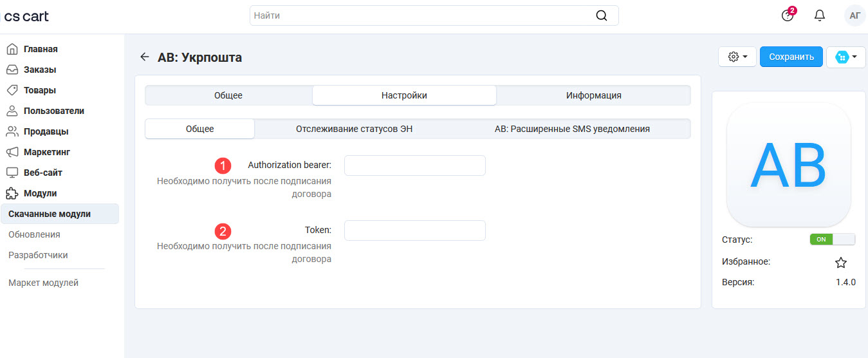Open the Обновления submenu link

(x=34, y=234)
